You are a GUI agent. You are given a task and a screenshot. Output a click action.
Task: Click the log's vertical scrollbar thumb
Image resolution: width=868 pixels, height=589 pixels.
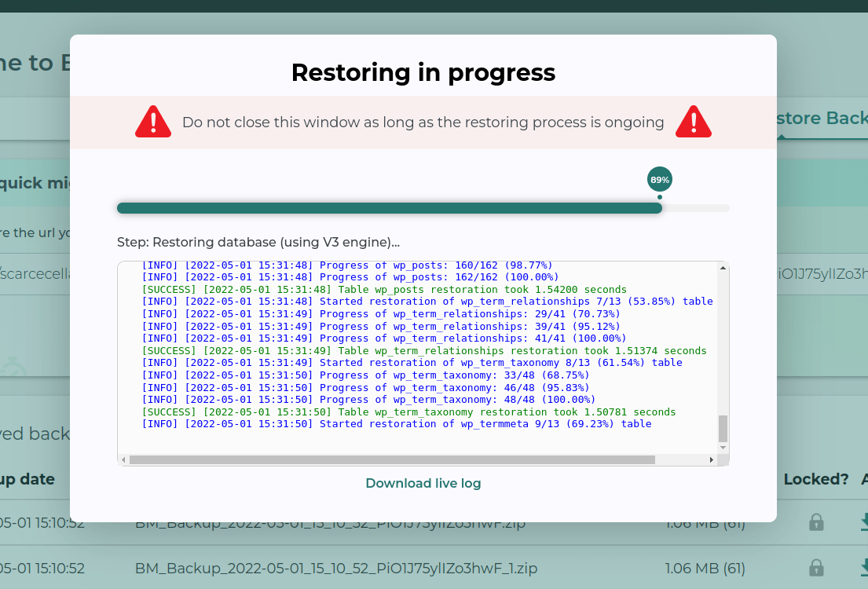click(723, 429)
